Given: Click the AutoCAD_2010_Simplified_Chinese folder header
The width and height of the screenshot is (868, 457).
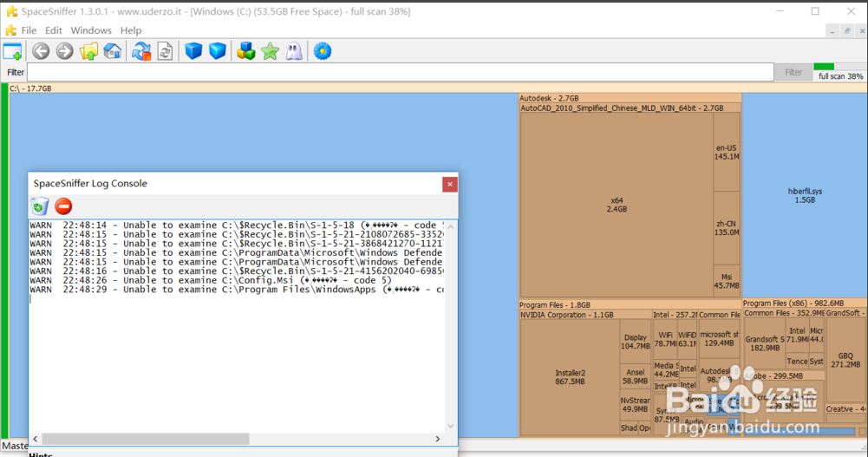Looking at the screenshot, I should pos(630,108).
